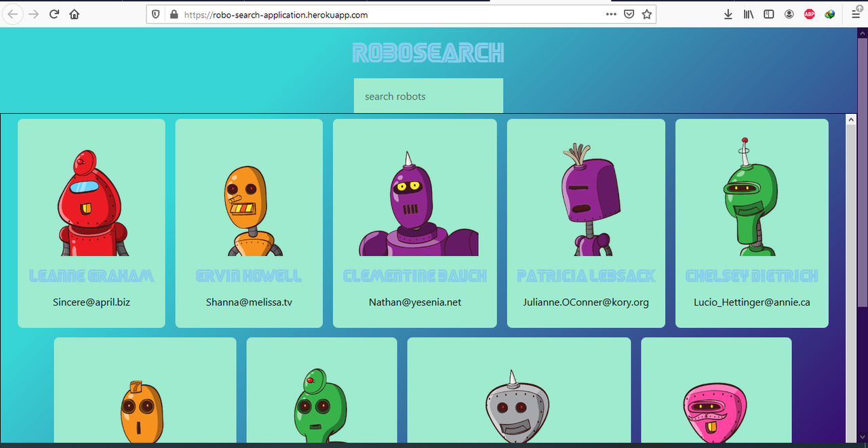Click the Reload page button
868x448 pixels.
[54, 14]
